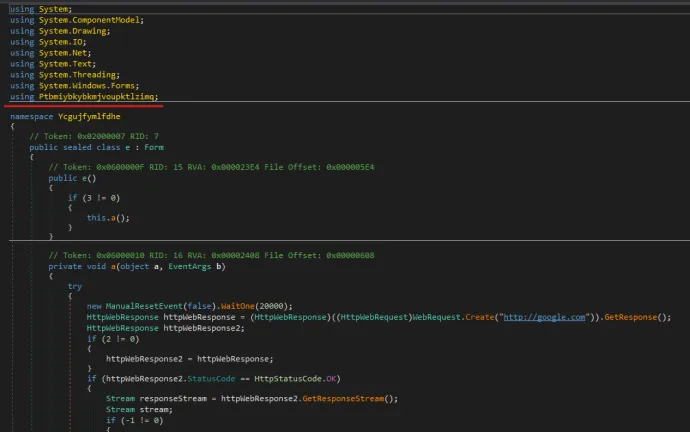Image resolution: width=690 pixels, height=432 pixels.
Task: Click System.Windows.Forms in using directives
Action: [x=87, y=86]
